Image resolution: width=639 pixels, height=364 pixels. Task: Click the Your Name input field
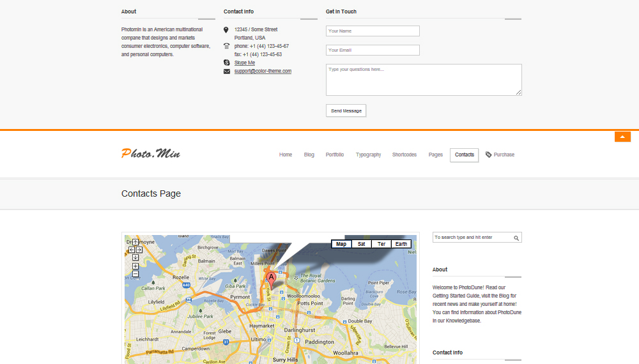[373, 31]
